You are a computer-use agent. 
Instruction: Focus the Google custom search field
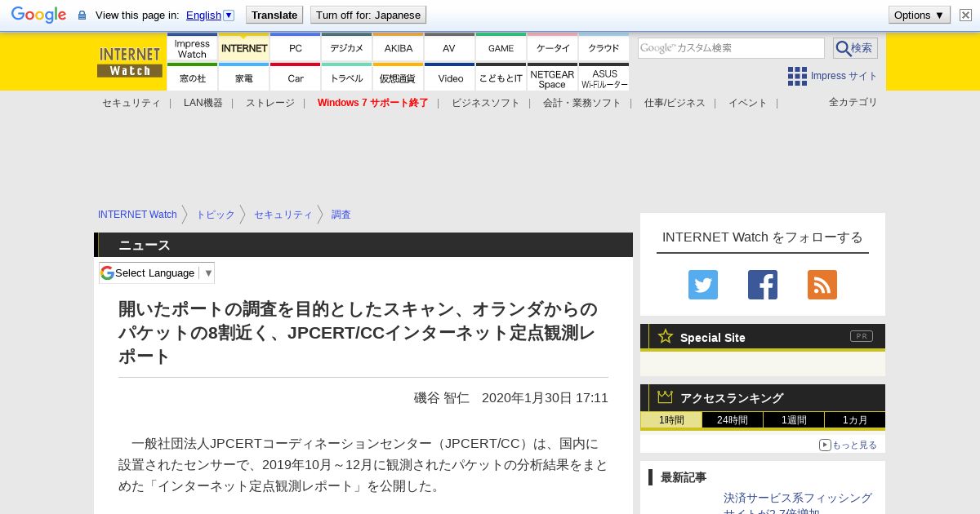point(731,48)
